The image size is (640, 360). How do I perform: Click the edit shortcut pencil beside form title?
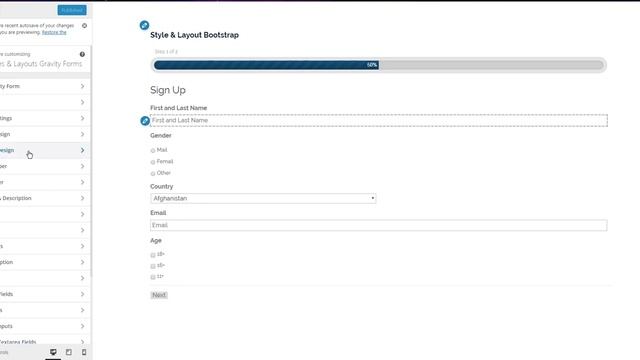144,25
